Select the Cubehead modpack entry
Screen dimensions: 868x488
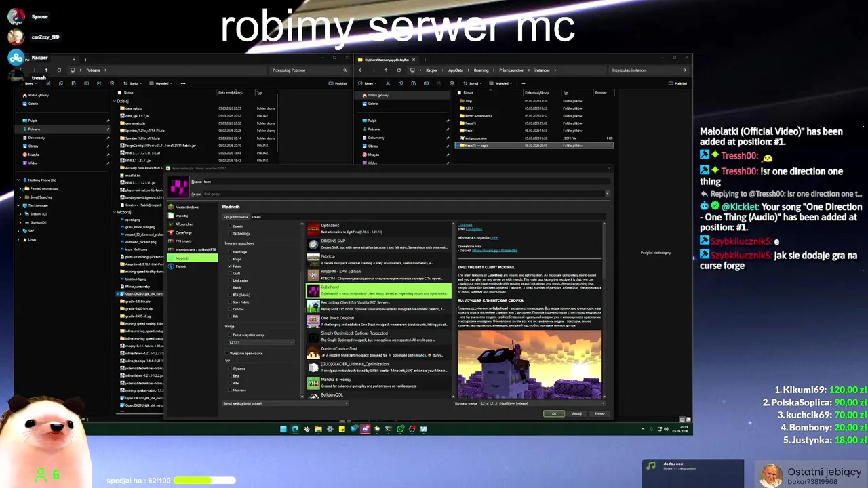pyautogui.click(x=378, y=290)
